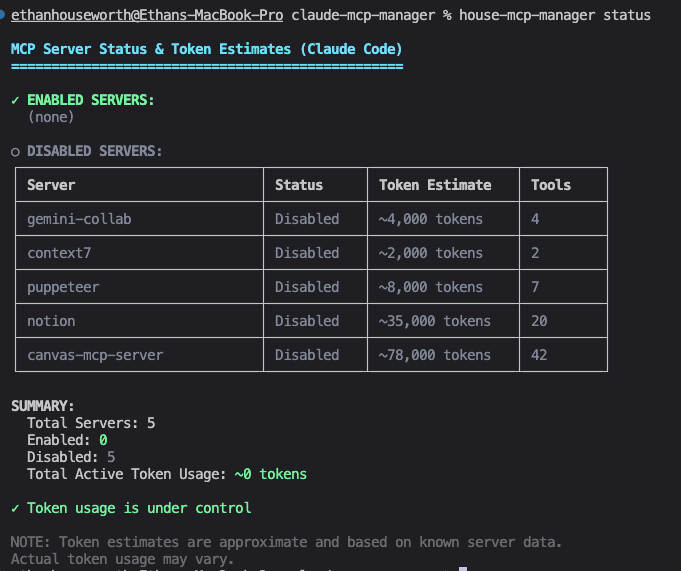This screenshot has width=681, height=571.
Task: Click the tools count '20' for notion
Action: coord(539,321)
